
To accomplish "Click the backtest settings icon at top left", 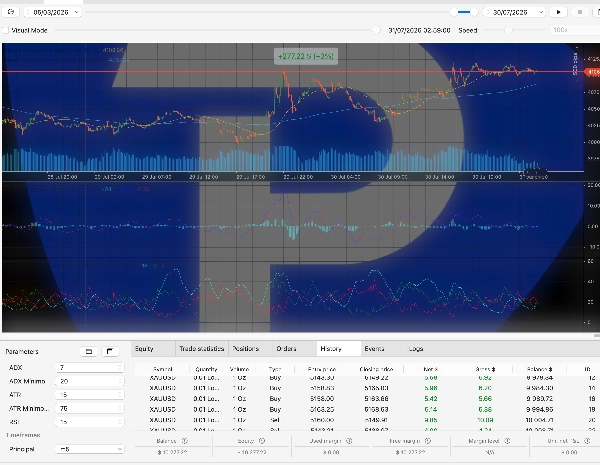I will [x=10, y=12].
